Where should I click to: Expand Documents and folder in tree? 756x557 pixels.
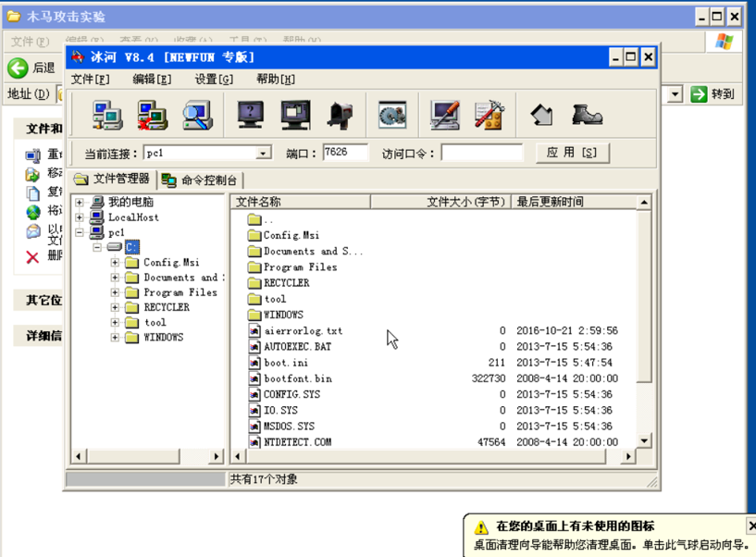(115, 278)
